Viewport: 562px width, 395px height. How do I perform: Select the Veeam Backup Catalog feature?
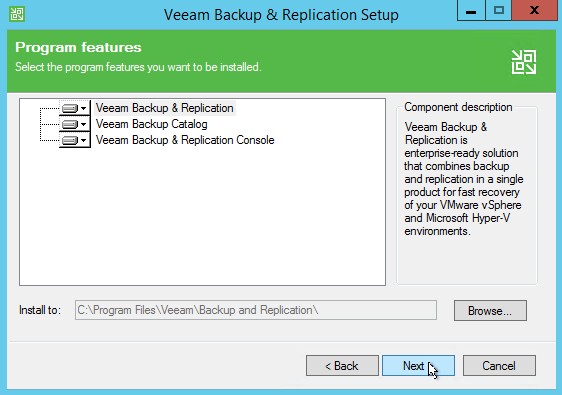click(152, 124)
